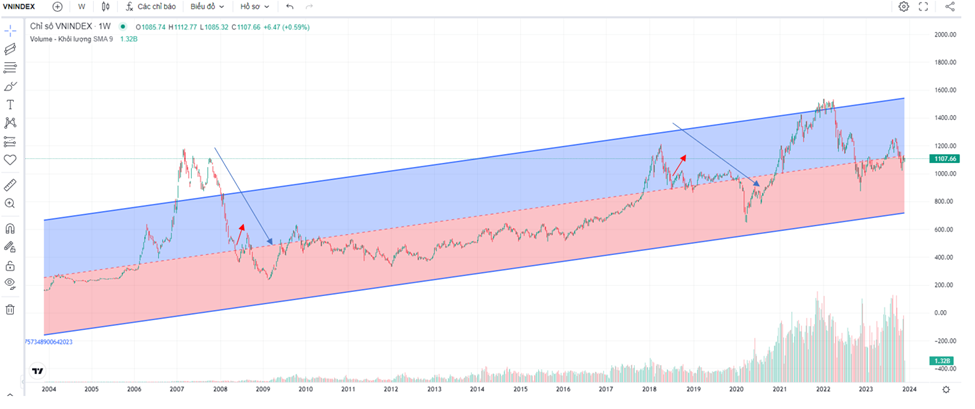Open the Biểu đồ dropdown
The image size is (975, 409).
pos(206,6)
